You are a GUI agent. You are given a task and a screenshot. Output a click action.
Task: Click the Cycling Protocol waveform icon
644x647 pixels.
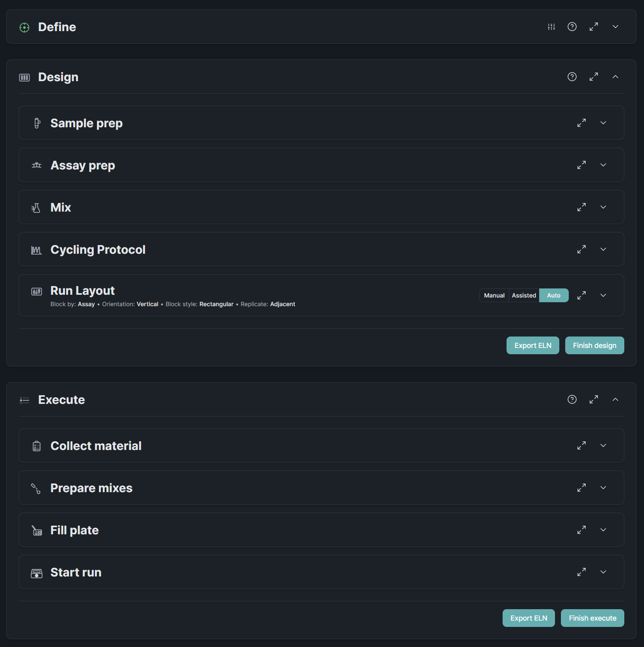pos(36,249)
